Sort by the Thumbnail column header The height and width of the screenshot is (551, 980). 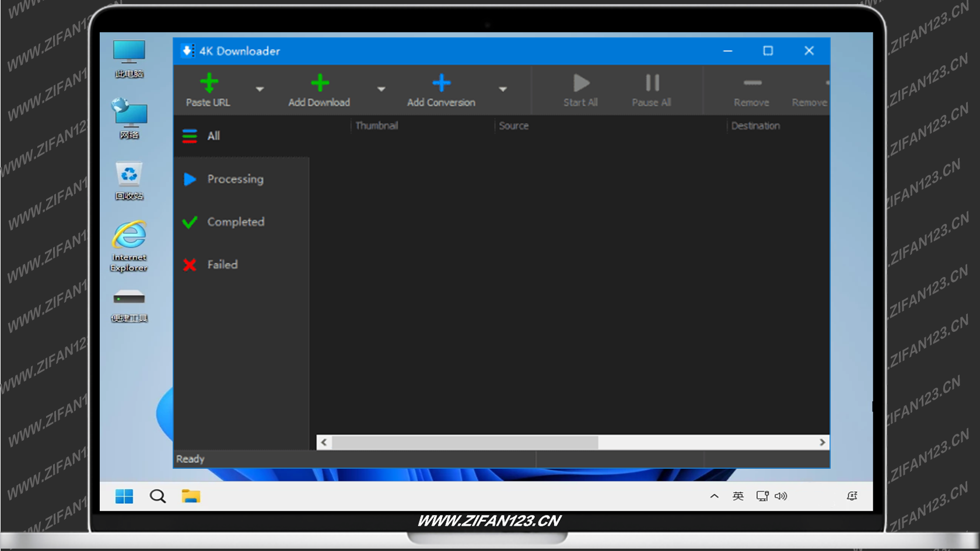coord(377,125)
